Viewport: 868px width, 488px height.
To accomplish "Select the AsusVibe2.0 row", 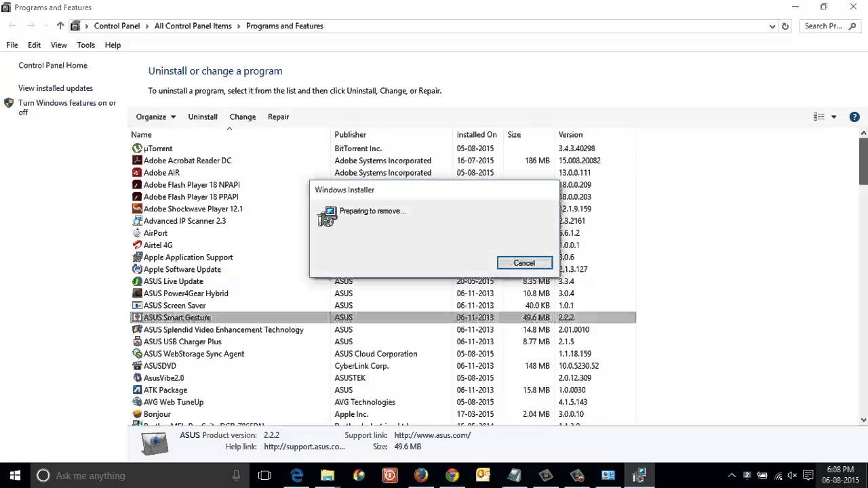I will pyautogui.click(x=382, y=378).
